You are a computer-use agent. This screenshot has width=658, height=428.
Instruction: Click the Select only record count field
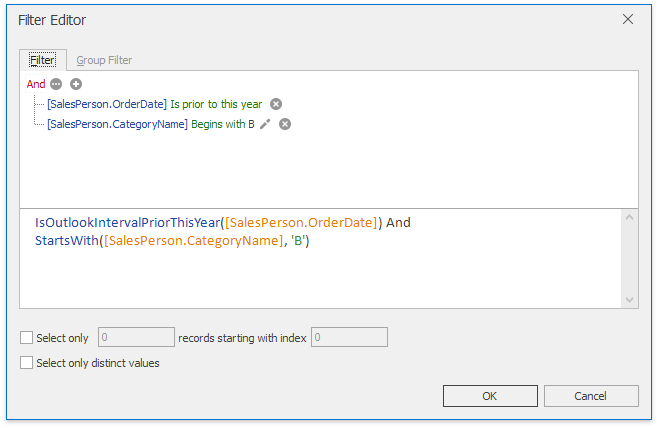tap(135, 338)
